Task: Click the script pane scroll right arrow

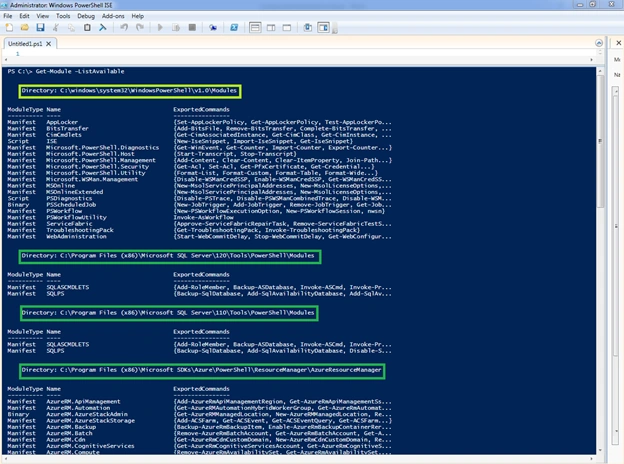Action: pos(591,60)
